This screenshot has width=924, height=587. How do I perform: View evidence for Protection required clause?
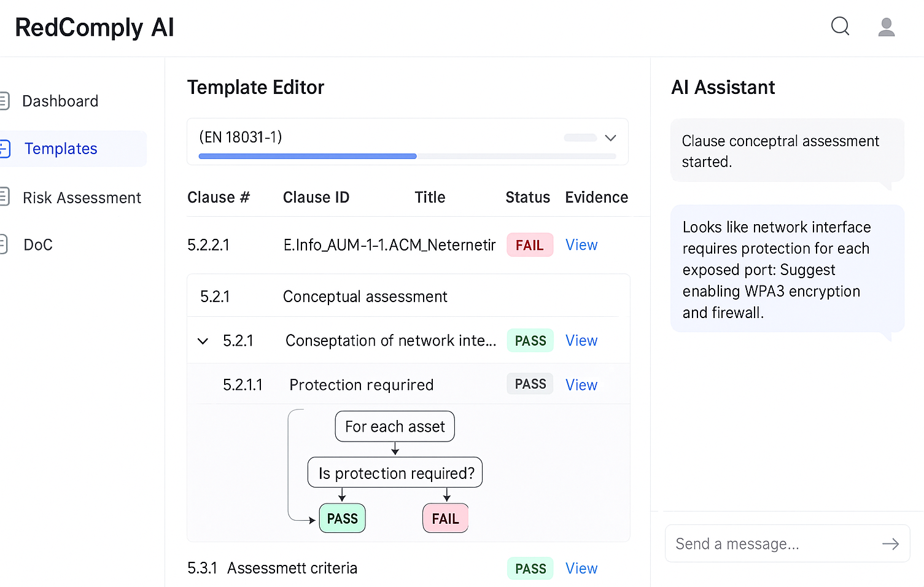point(581,385)
